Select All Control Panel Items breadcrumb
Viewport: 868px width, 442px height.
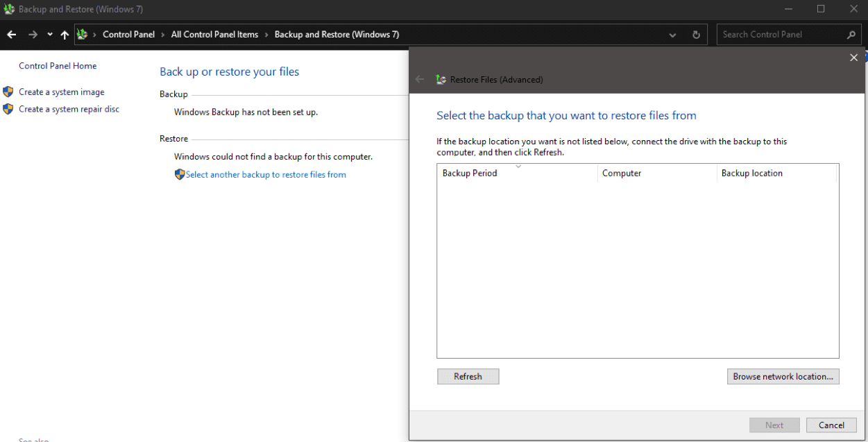pos(214,35)
